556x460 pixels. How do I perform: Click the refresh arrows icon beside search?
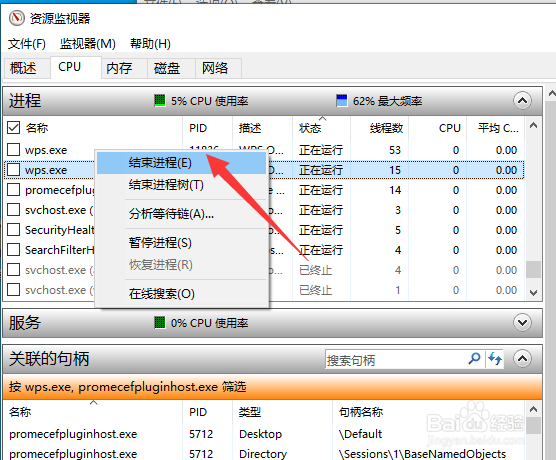coord(495,359)
